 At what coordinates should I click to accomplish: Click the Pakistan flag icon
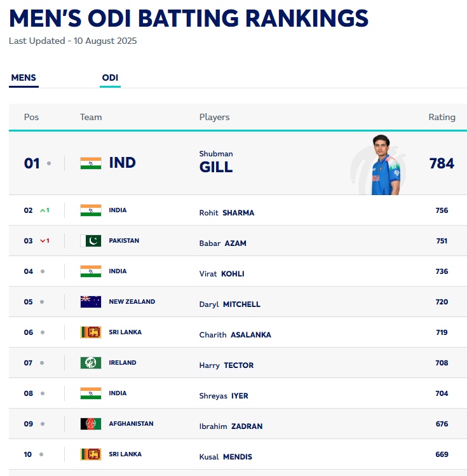click(90, 241)
